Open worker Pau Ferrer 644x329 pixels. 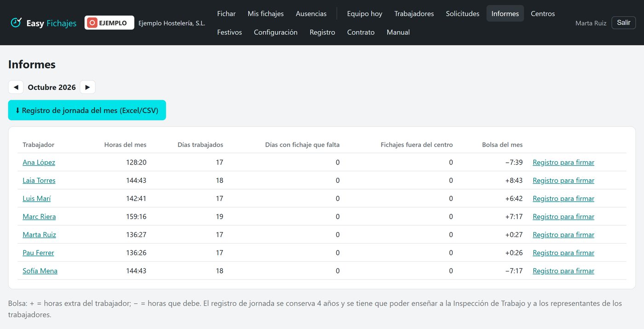(x=38, y=253)
